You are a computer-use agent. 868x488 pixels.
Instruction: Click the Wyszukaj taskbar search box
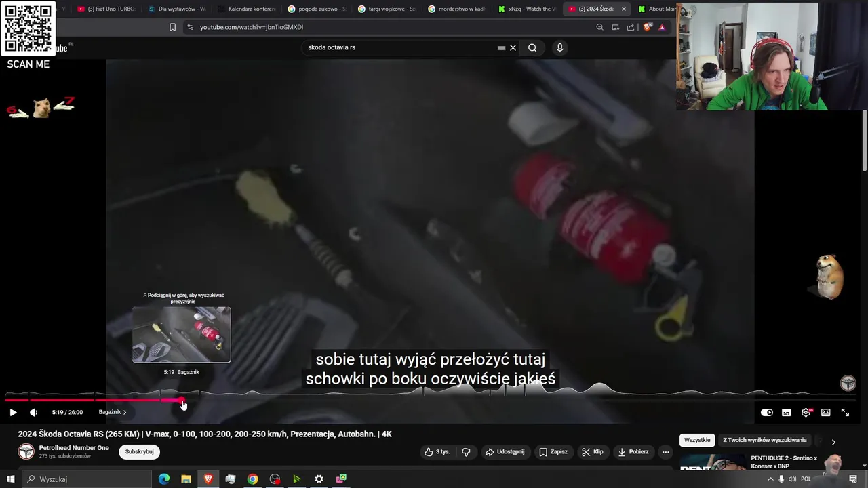click(87, 479)
